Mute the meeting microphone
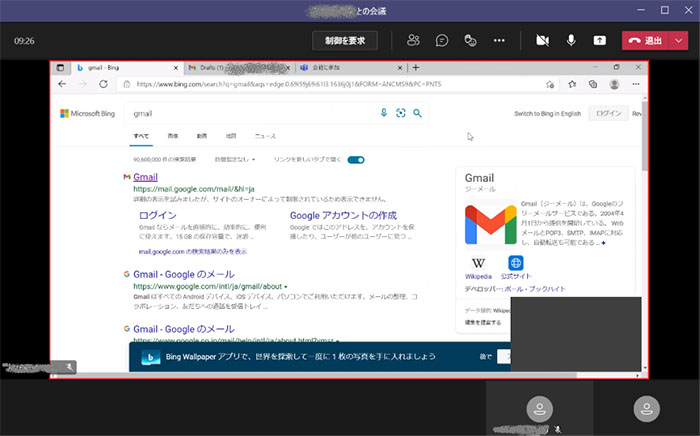Screen dimensions: 700x436 click(572, 41)
